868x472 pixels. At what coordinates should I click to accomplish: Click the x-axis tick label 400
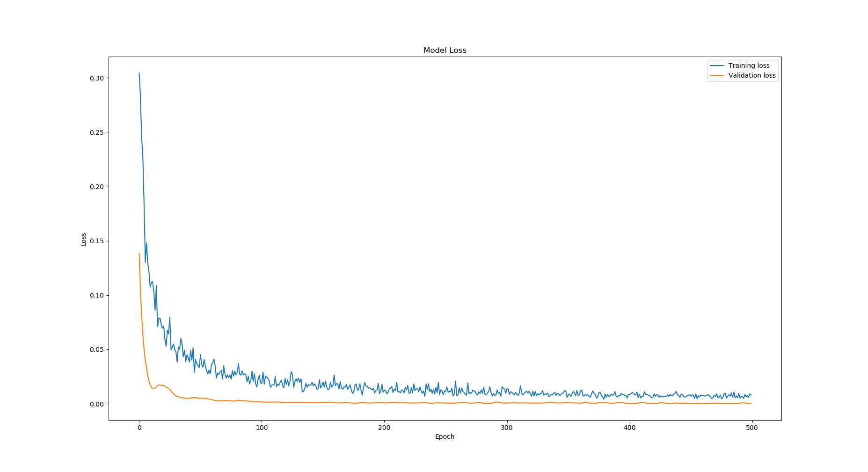click(x=629, y=428)
